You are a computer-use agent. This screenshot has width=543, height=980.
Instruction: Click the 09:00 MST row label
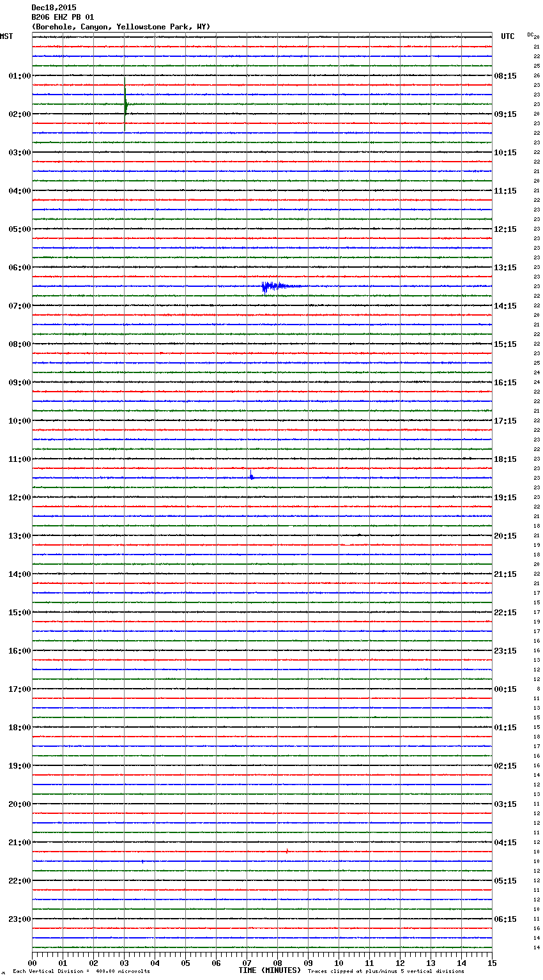(x=20, y=383)
